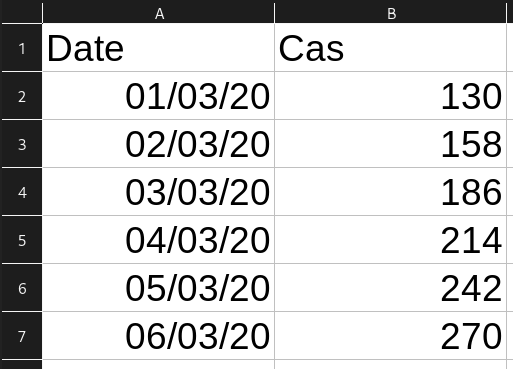
Task: Select column A header
Action: [x=159, y=13]
